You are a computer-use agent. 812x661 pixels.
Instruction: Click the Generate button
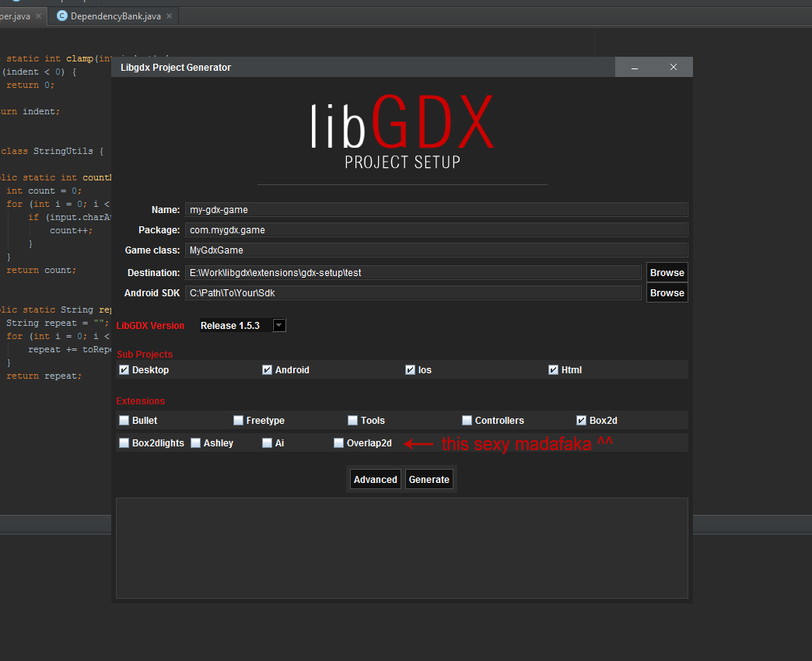[429, 479]
